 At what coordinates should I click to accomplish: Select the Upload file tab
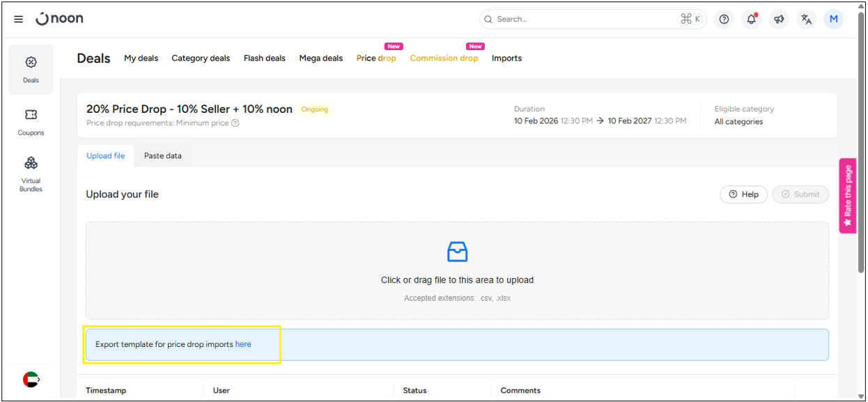tap(105, 156)
